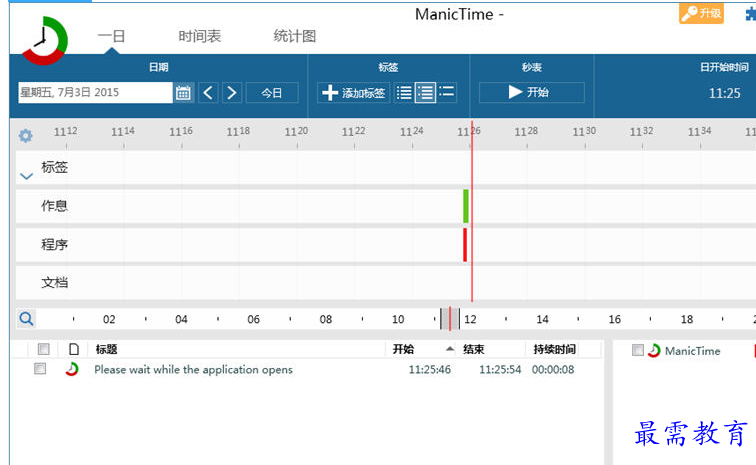
Task: Click the magnifier zoom icon
Action: (x=27, y=318)
